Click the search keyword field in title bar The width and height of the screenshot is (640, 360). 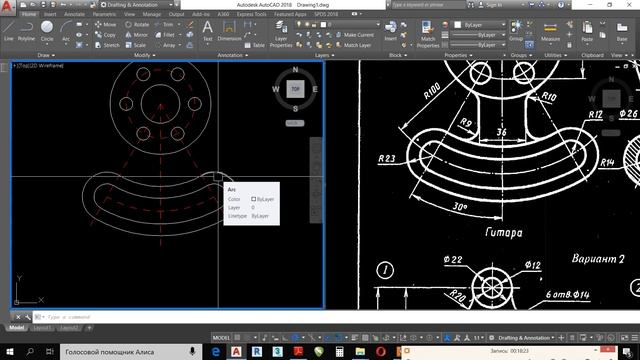[x=428, y=5]
